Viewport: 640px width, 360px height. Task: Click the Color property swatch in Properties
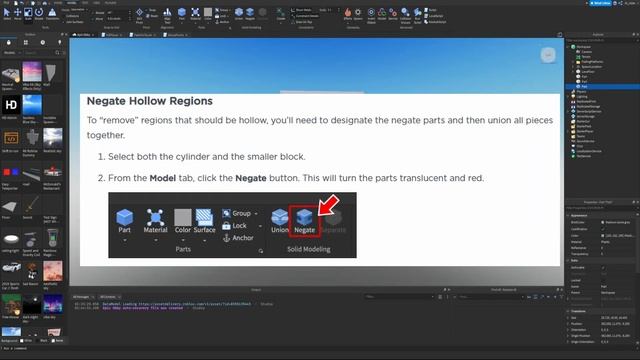[x=602, y=236]
